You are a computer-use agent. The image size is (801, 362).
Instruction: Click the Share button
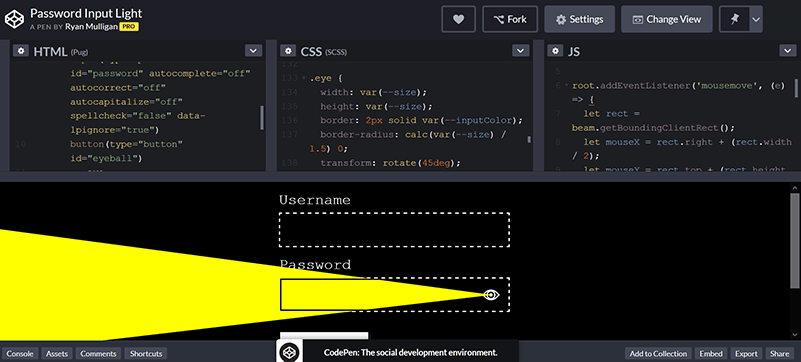pos(780,353)
